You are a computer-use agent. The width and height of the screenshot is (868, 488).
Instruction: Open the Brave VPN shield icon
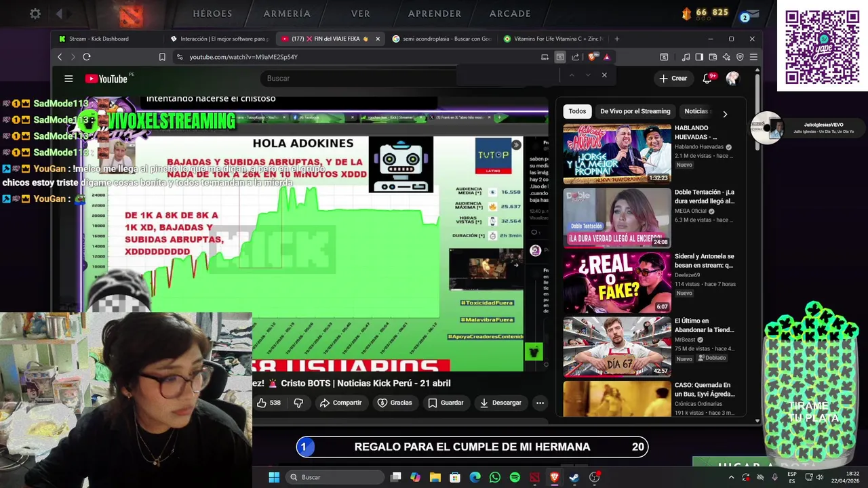pos(740,57)
